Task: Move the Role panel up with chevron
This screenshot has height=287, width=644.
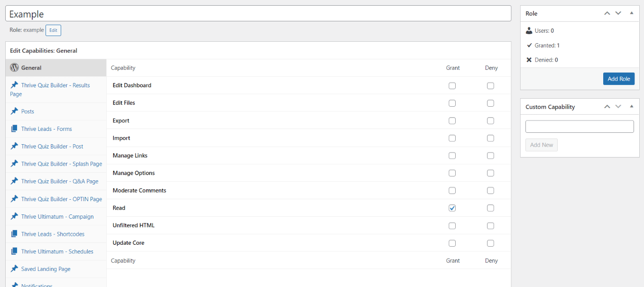Action: (x=607, y=13)
